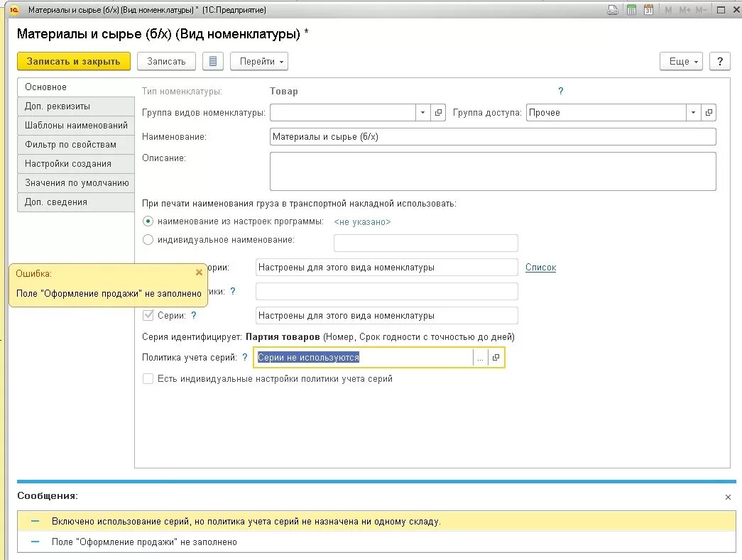Expand Группа доступа dropdown arrow

click(x=693, y=113)
